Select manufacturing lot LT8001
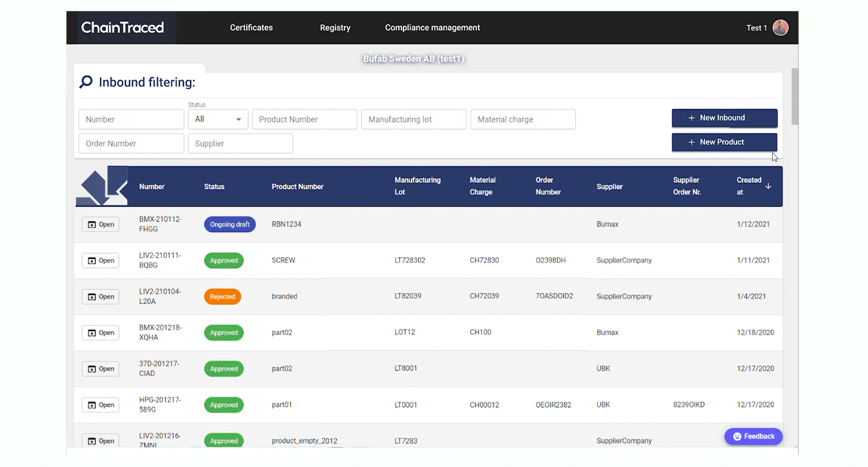 406,368
